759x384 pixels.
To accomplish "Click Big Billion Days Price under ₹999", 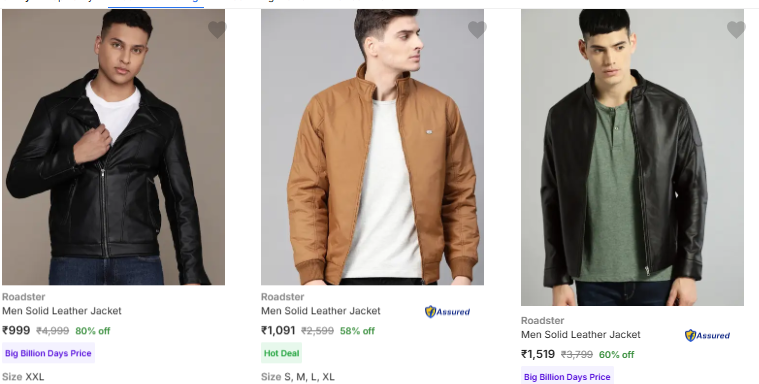I will (48, 353).
